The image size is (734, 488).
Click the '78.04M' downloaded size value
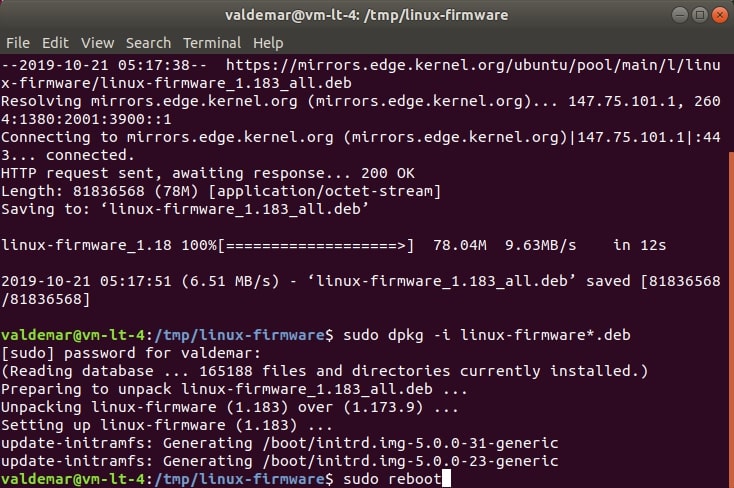460,245
